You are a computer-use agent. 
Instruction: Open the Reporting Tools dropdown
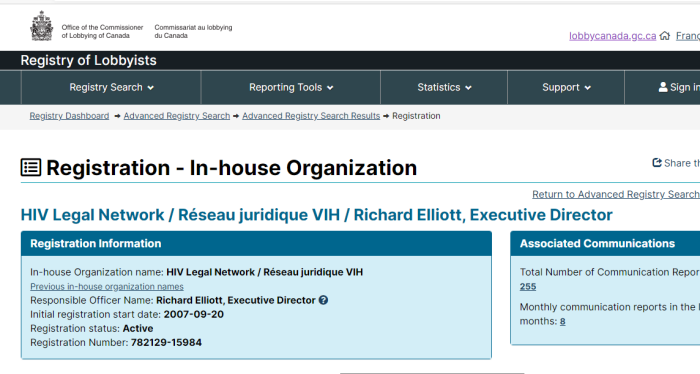point(291,87)
